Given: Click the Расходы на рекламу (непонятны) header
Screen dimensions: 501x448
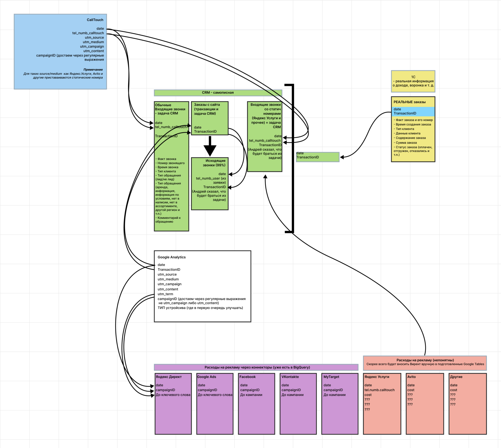Looking at the screenshot, I should [425, 363].
